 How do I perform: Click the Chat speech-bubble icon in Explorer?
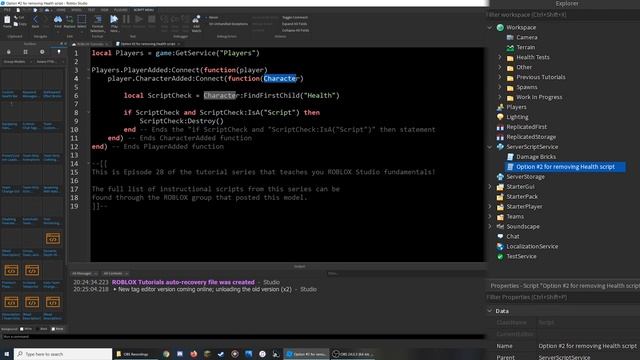[500, 236]
